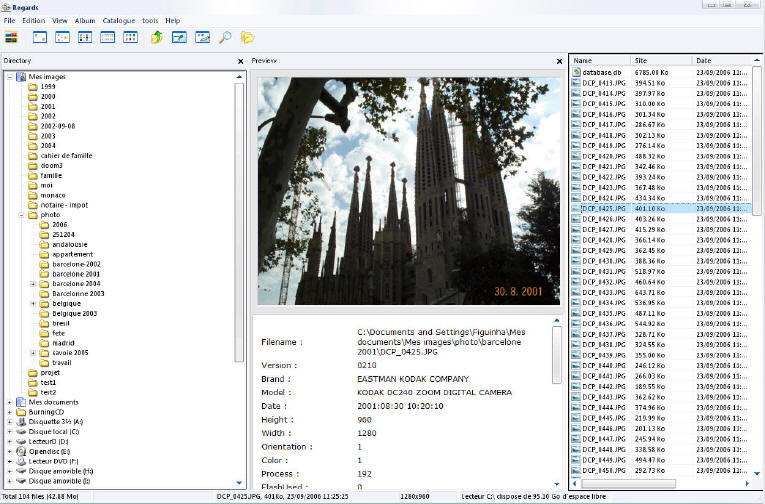
Task: Click the open folder icon in toolbar
Action: 248,38
